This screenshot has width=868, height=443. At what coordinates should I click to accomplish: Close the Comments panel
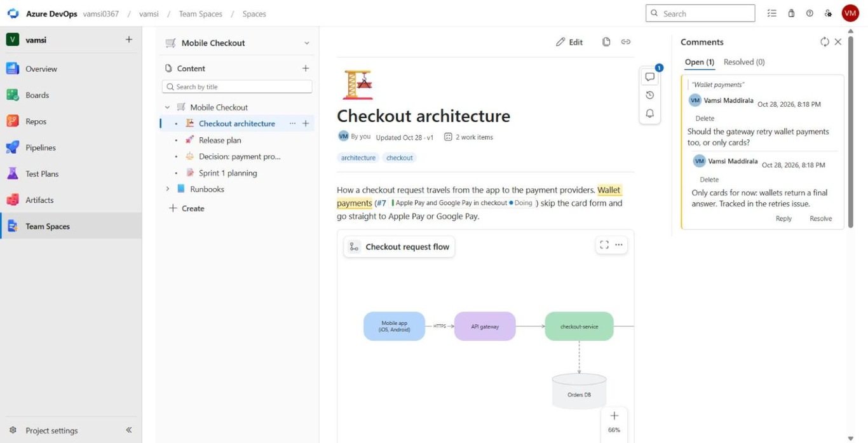coord(838,42)
